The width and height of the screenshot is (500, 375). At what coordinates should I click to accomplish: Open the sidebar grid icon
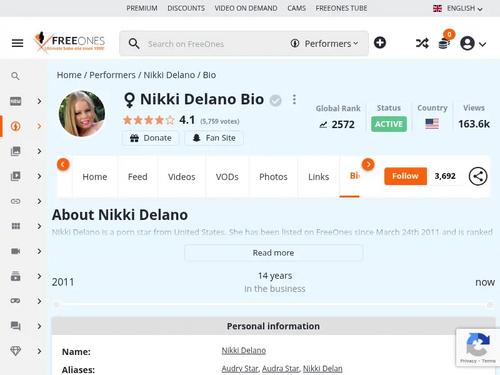tap(16, 226)
